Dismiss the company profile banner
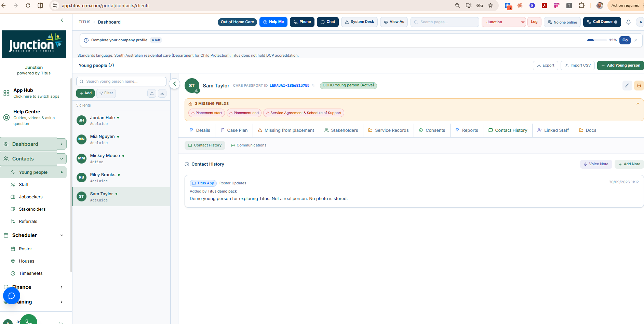This screenshot has width=644, height=324. [636, 40]
